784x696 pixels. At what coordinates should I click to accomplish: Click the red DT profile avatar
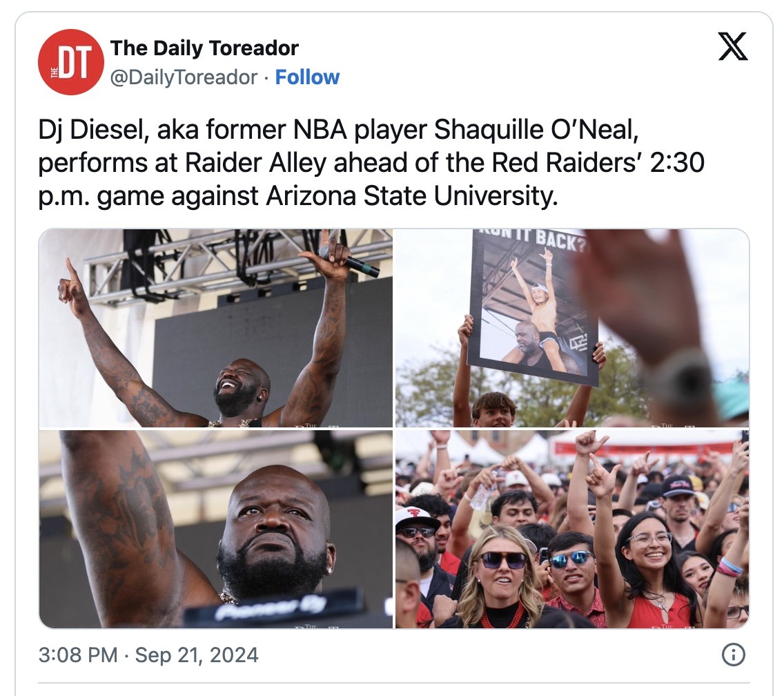pyautogui.click(x=70, y=62)
